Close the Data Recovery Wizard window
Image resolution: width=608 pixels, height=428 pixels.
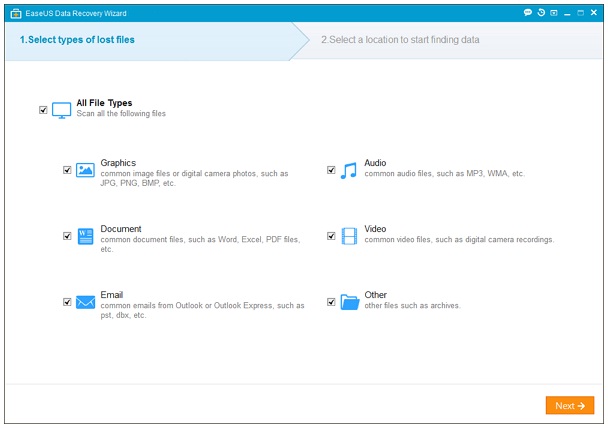(x=594, y=13)
